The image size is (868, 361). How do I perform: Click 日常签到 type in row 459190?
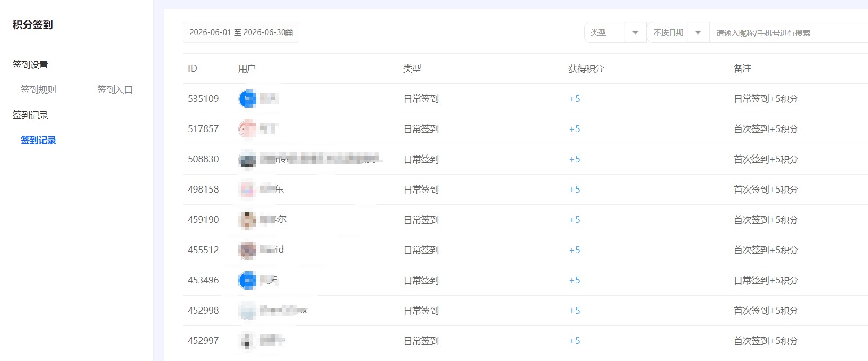click(421, 220)
